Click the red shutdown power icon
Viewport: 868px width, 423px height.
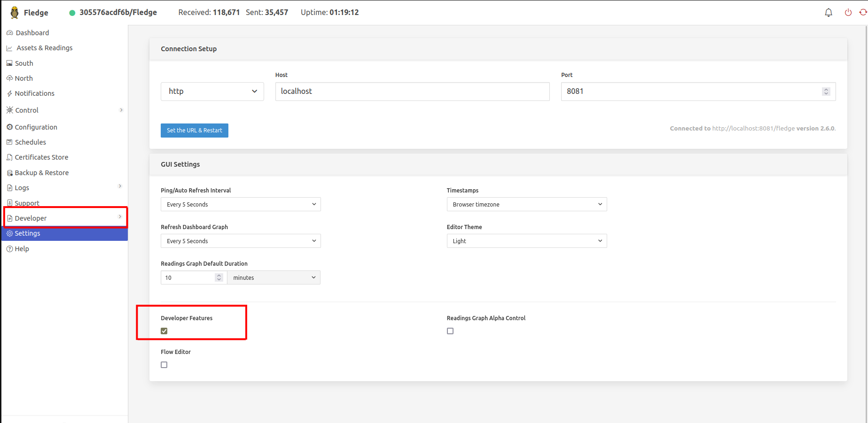(848, 13)
